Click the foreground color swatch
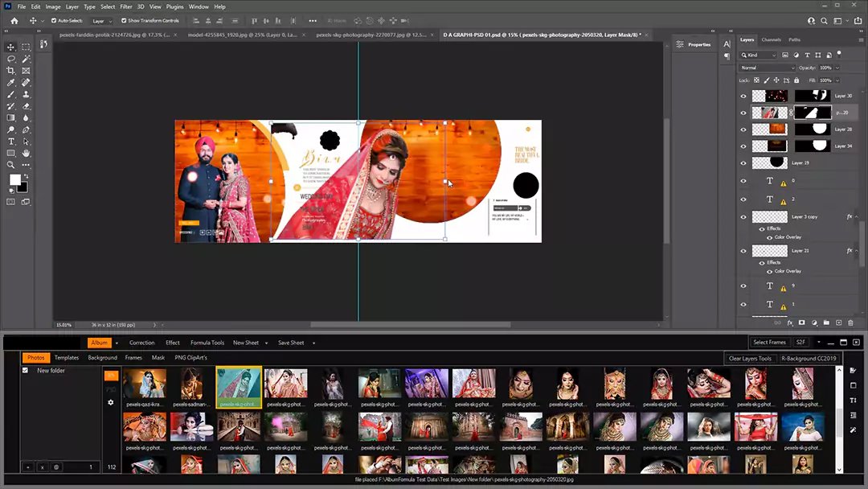Viewport: 868px width, 489px height. (x=14, y=179)
